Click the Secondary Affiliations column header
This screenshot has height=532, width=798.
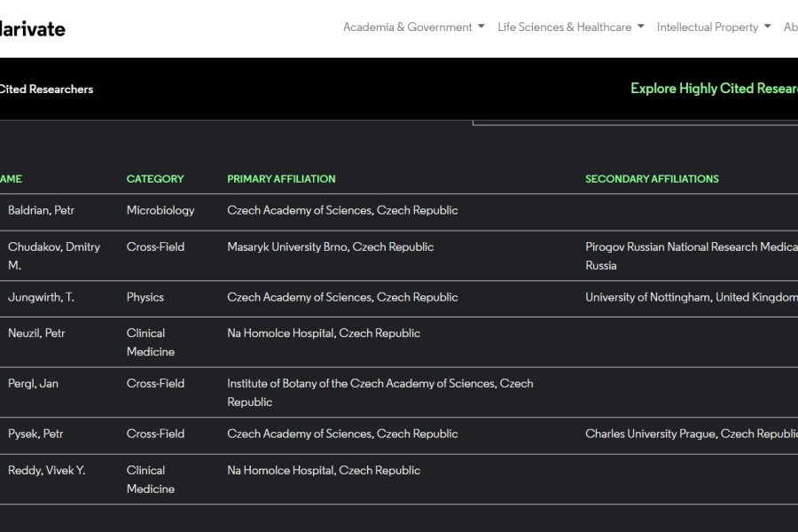(652, 179)
